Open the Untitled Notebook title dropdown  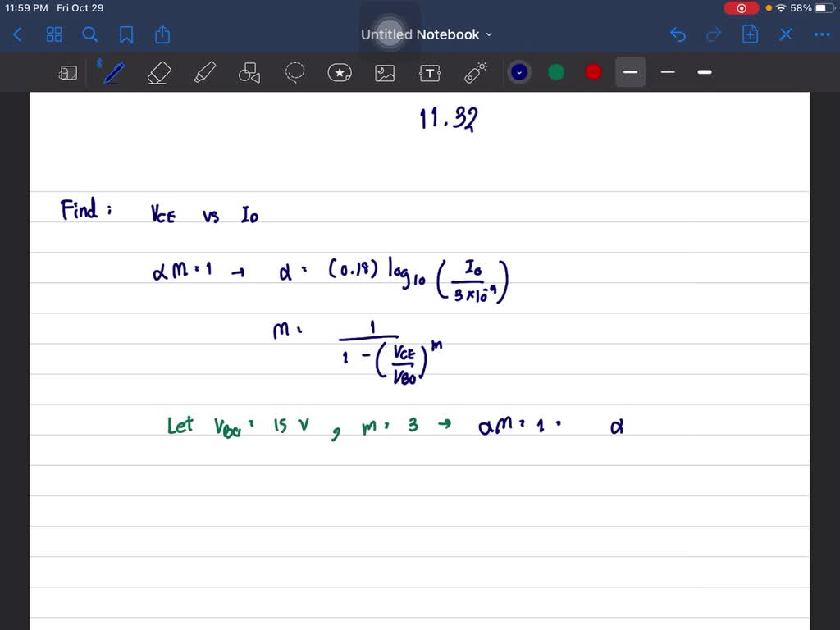489,34
